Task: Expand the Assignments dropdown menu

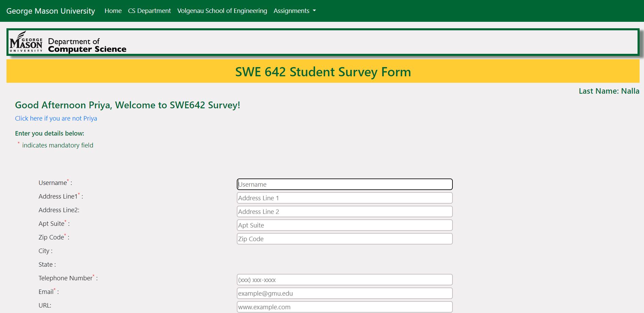Action: pyautogui.click(x=295, y=11)
